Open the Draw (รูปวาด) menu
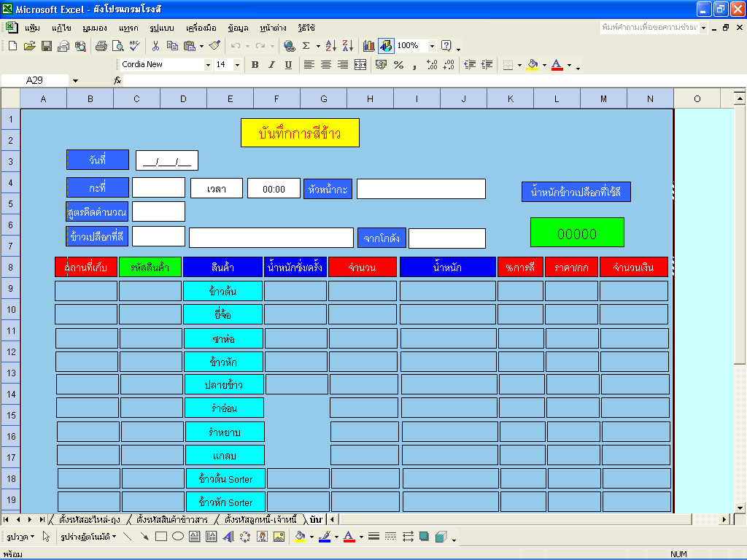This screenshot has height=560, width=747. pyautogui.click(x=20, y=537)
